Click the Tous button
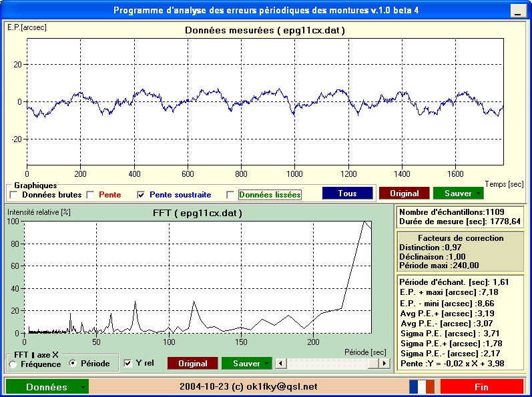The width and height of the screenshot is (532, 397). point(347,193)
